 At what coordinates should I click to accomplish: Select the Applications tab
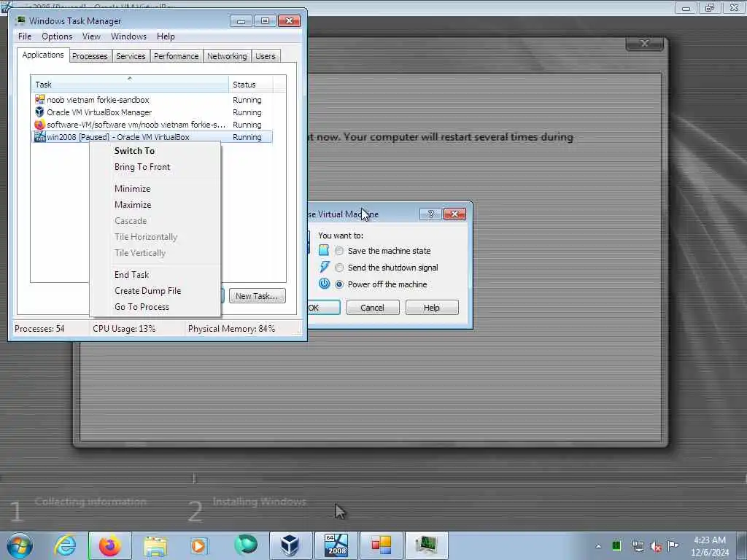point(43,55)
